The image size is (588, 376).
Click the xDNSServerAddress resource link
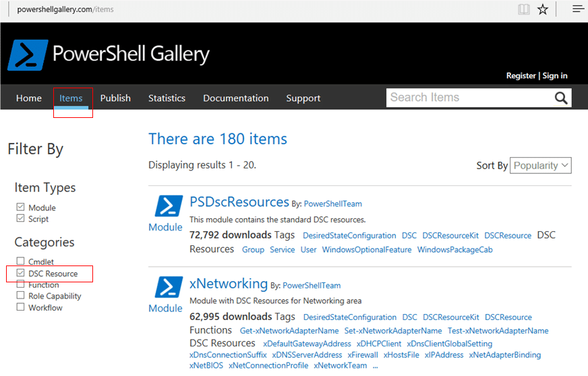click(x=307, y=355)
